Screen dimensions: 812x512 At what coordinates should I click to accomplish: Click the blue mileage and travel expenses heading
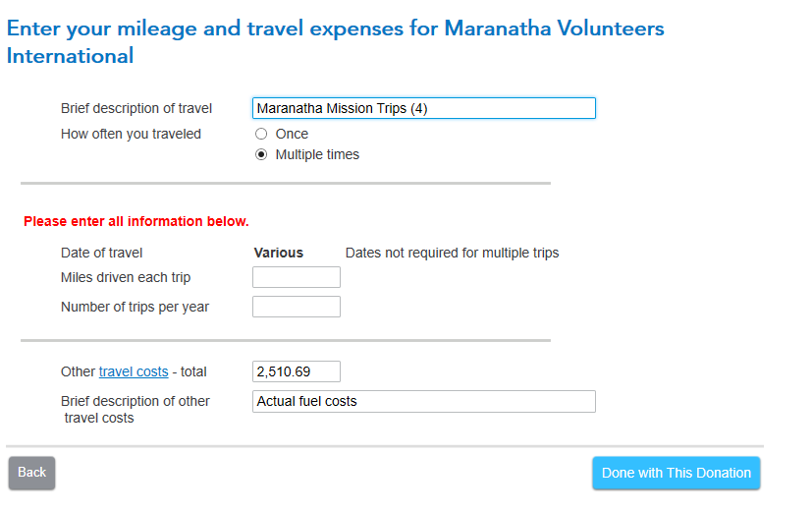coord(335,41)
